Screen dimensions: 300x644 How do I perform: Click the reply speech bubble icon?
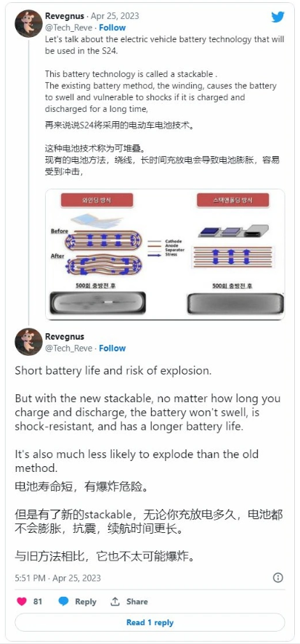[63, 601]
